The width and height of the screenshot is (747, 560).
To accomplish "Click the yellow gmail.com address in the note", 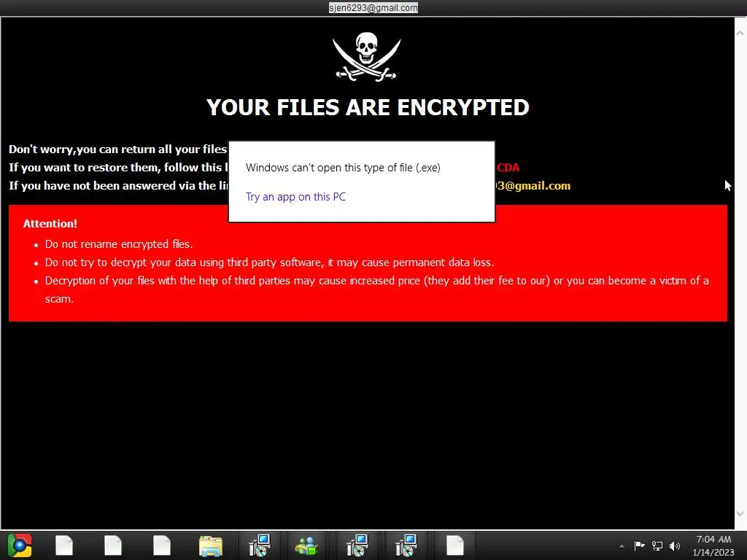I will (533, 186).
